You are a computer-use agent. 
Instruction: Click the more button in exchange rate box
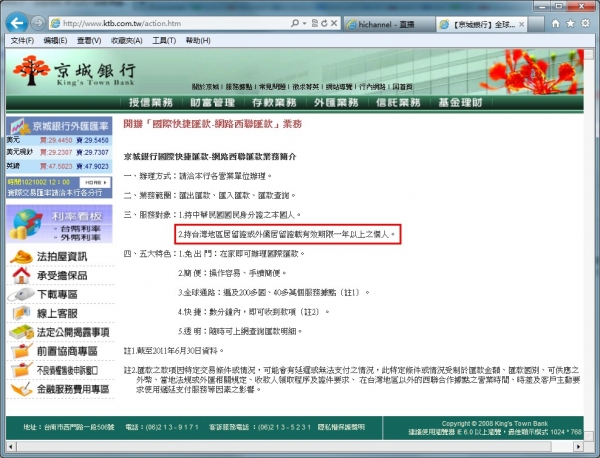95,182
